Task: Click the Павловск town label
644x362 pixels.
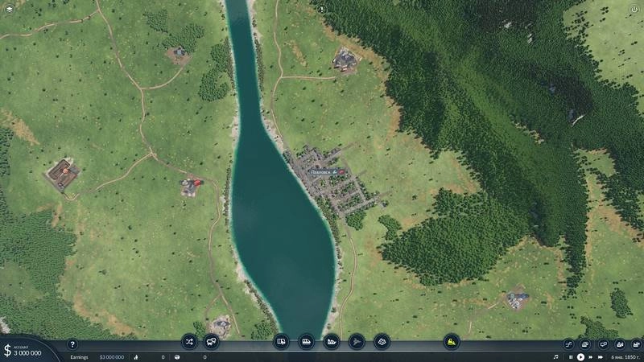Action: (320, 172)
